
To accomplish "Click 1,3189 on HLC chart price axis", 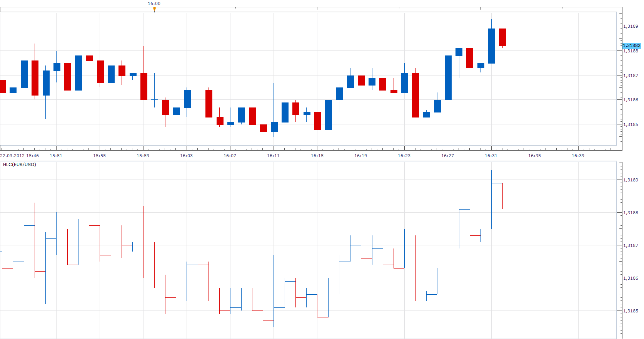I will (631, 180).
